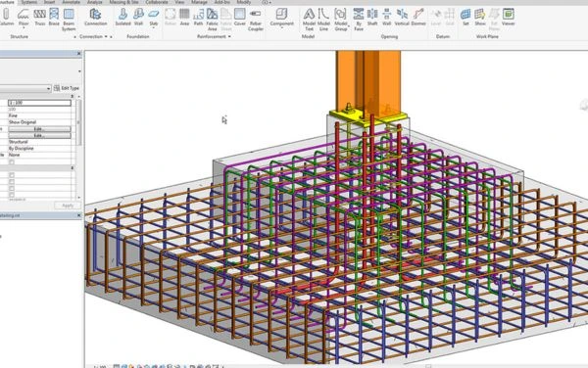This screenshot has height=368, width=588.
Task: Select the By Face opening tool
Action: coord(359,20)
